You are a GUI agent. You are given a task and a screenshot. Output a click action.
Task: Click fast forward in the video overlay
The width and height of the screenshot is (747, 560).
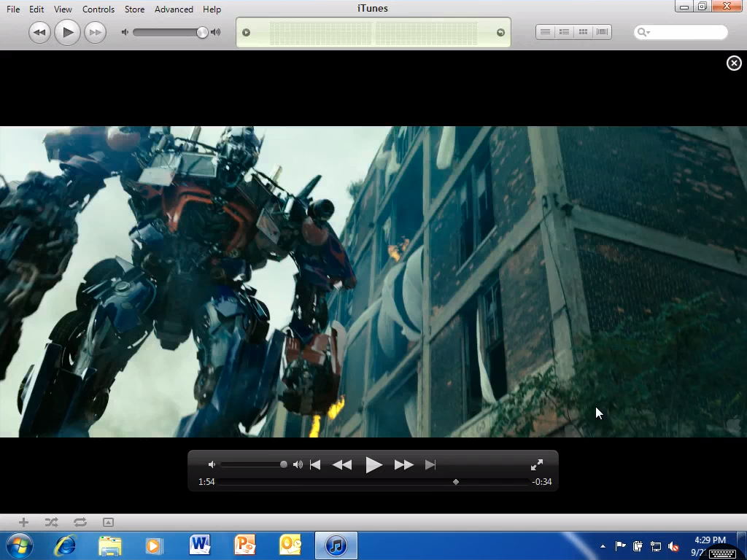click(403, 464)
